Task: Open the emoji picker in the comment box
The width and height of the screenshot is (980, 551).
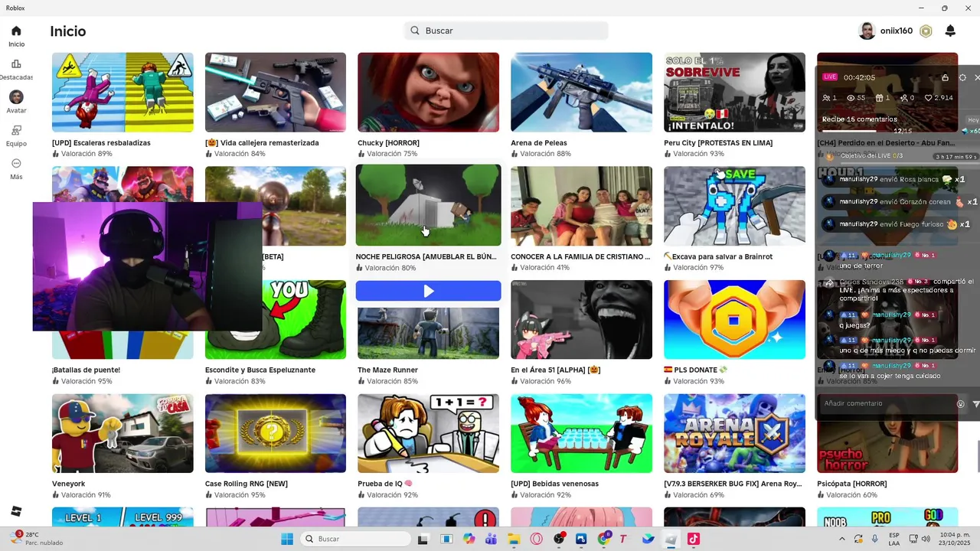Action: click(961, 404)
